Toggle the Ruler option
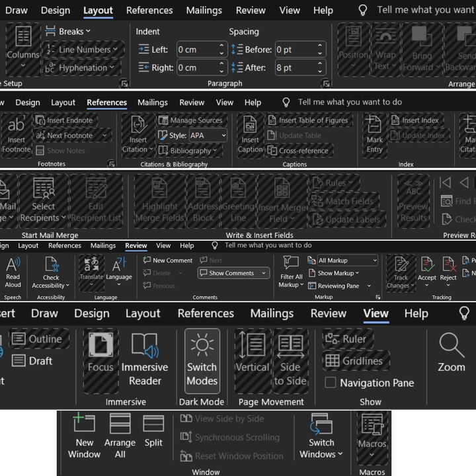Viewport: 476px width, 476px height. tap(348, 338)
